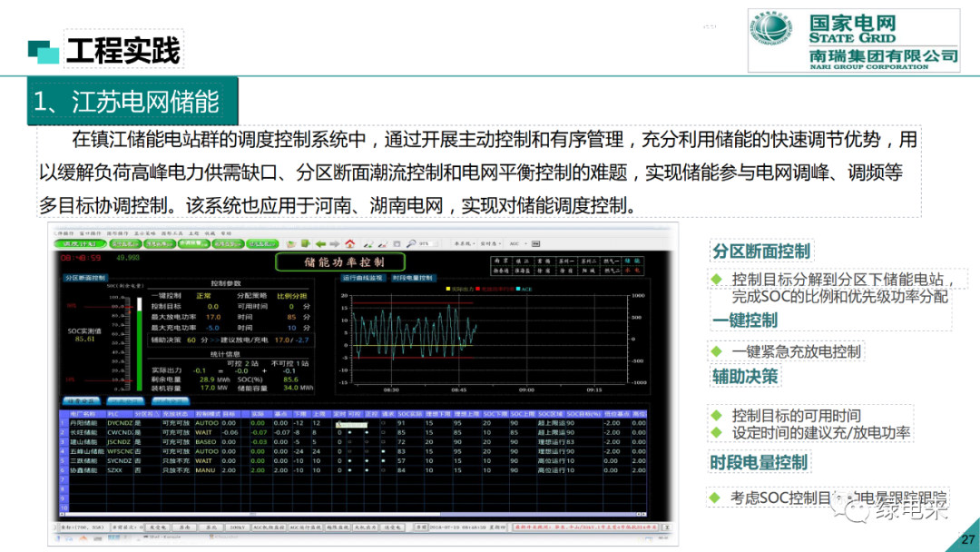Click the 火机出力 bottom button
Image resolution: width=980 pixels, height=552 pixels.
click(366, 527)
